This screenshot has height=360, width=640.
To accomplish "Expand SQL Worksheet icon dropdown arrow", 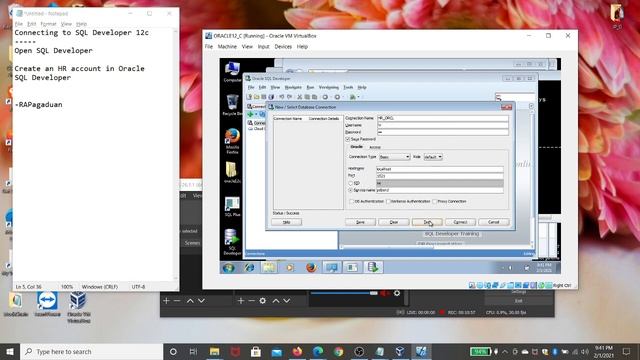I will [x=358, y=97].
